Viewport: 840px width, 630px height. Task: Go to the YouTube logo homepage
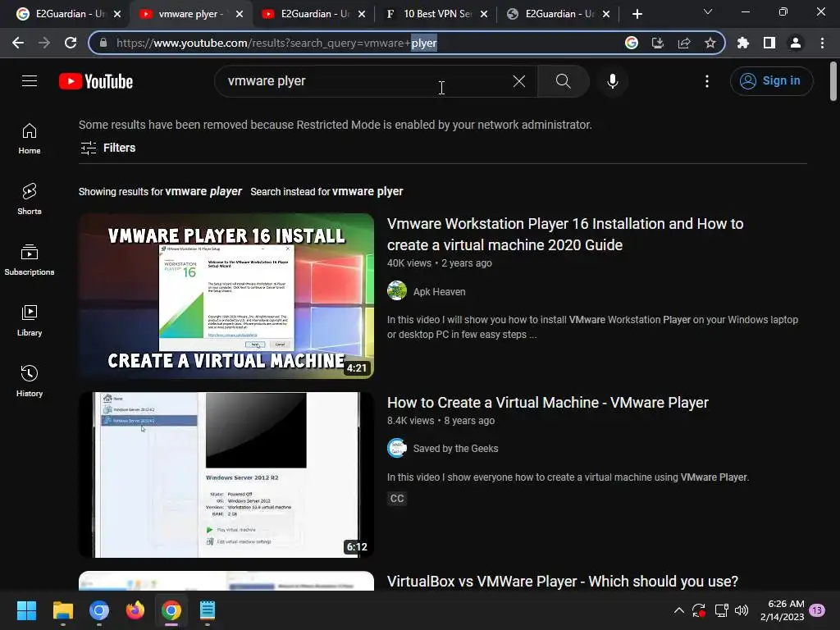click(x=96, y=81)
